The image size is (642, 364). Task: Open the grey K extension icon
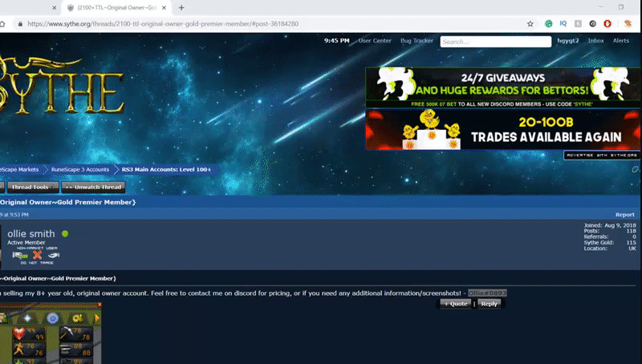click(x=578, y=24)
